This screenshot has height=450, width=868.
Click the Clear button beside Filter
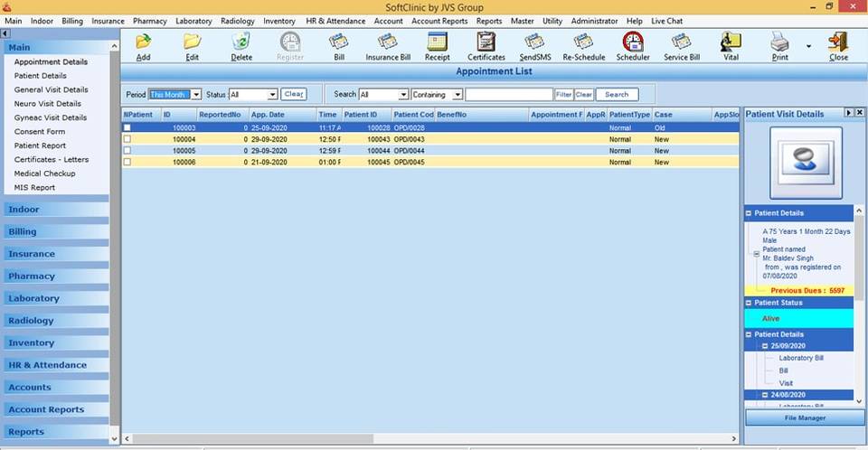(583, 95)
